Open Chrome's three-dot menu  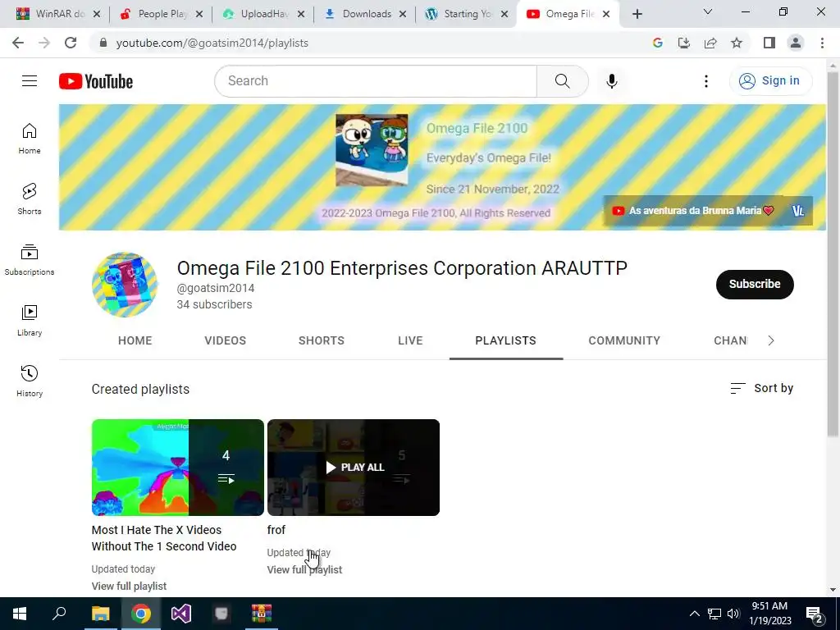[x=822, y=43]
